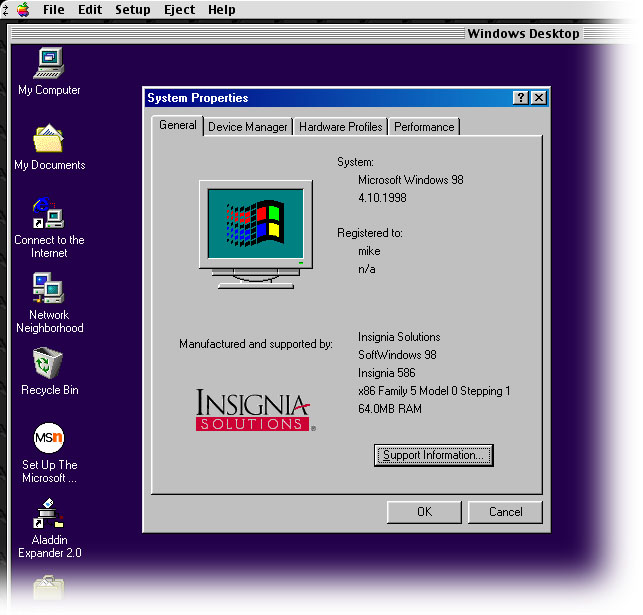The width and height of the screenshot is (643, 615).
Task: Click the 'Manufactured and supported by:' label
Action: click(x=255, y=344)
